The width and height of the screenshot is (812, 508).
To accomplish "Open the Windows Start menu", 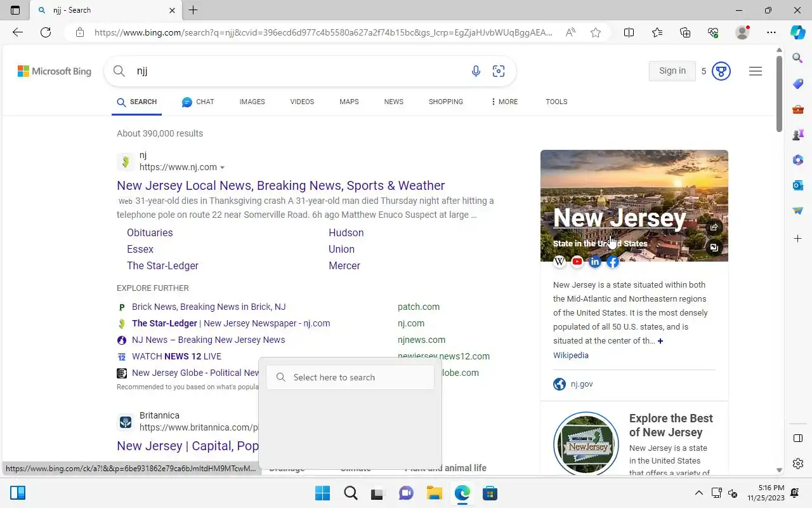I will 323,493.
